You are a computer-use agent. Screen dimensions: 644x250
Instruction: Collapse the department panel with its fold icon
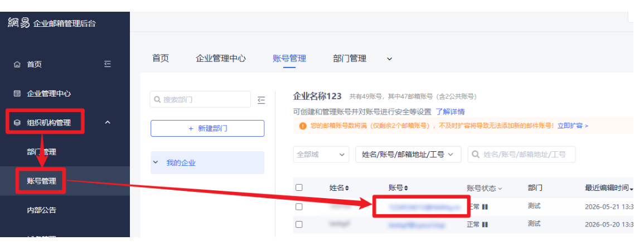coord(261,100)
